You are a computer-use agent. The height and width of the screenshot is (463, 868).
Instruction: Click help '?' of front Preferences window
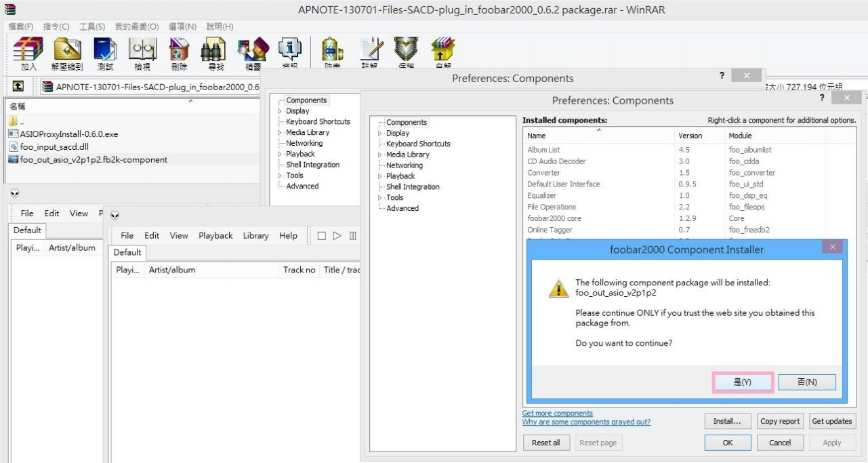[822, 98]
